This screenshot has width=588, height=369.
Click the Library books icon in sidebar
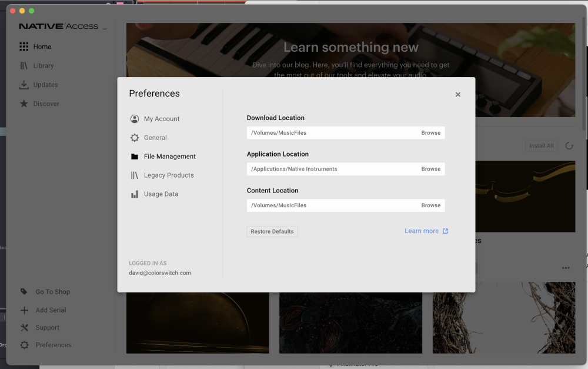click(x=24, y=66)
